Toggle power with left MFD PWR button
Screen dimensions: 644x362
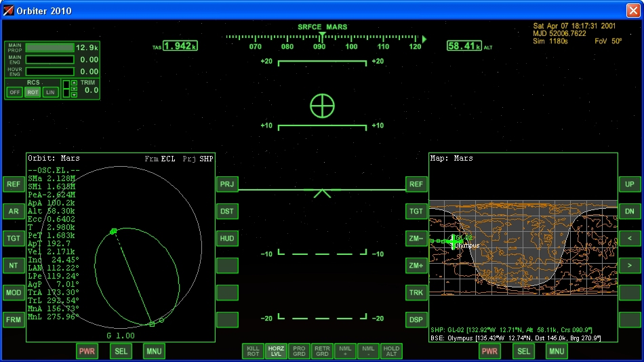click(x=87, y=351)
